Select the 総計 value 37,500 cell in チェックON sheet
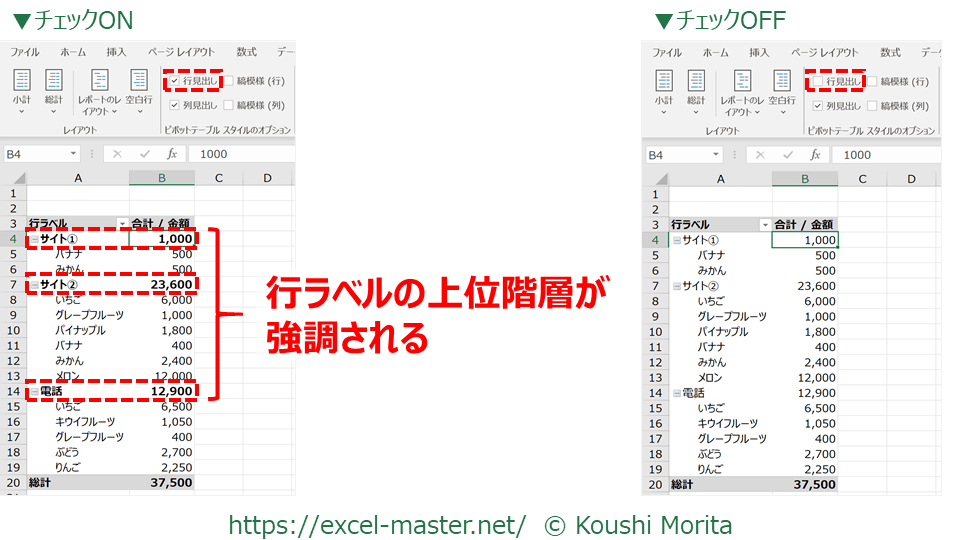Image resolution: width=960 pixels, height=540 pixels. [x=162, y=483]
